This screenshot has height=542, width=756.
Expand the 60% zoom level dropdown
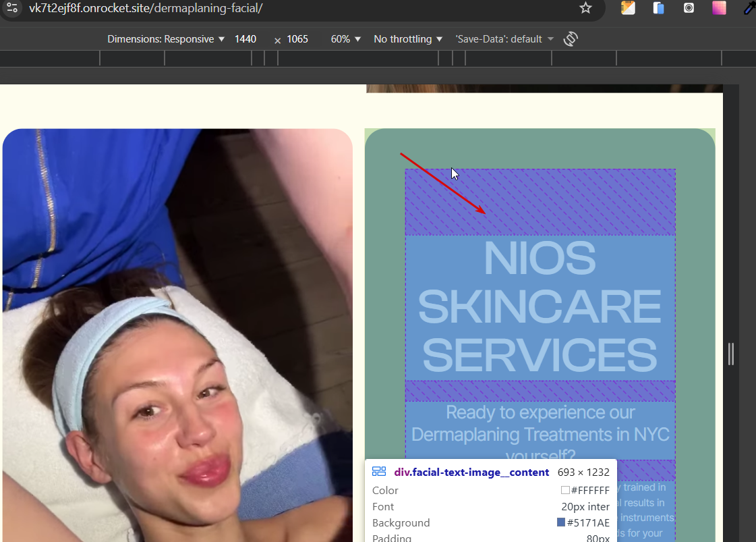(346, 39)
